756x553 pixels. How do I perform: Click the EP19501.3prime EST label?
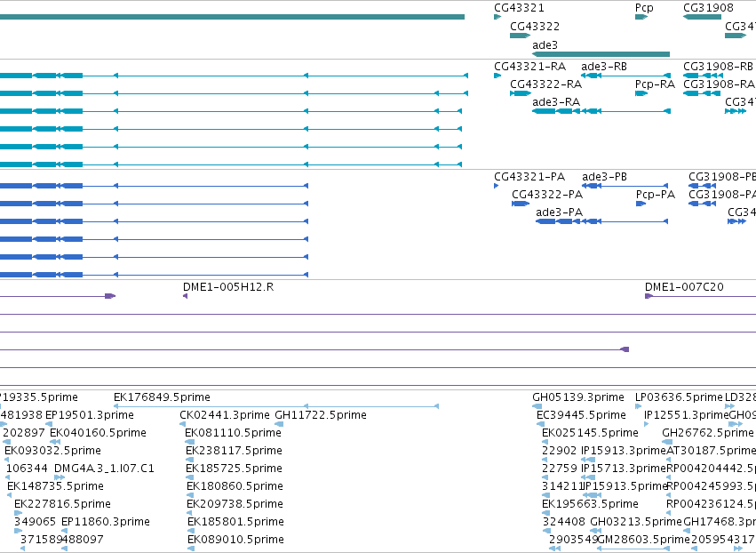click(x=90, y=415)
